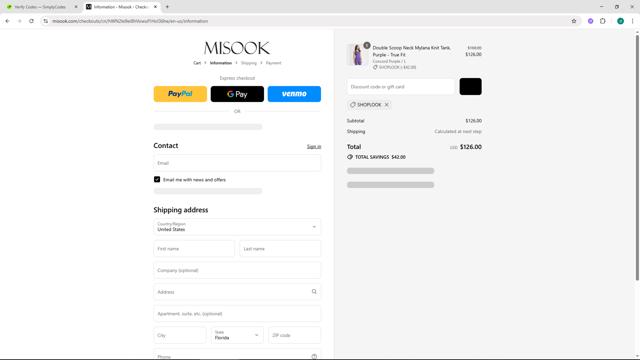Viewport: 640px width, 360px height.
Task: Go to the Cart breadcrumb step
Action: pyautogui.click(x=197, y=63)
